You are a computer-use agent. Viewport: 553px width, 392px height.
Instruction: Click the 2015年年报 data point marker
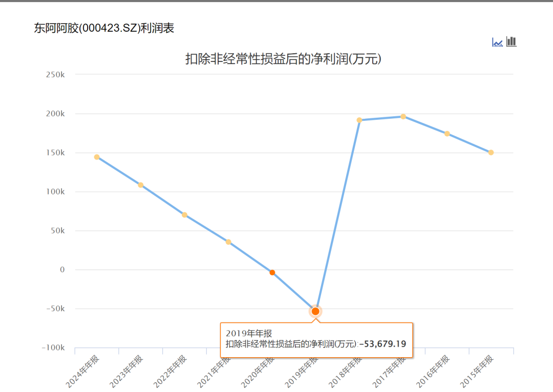[x=491, y=152]
